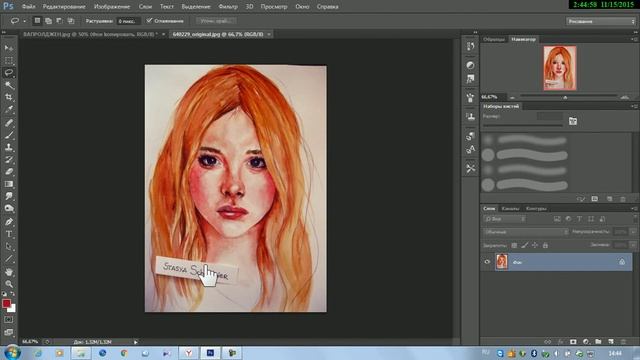Expand the status bar info arrow
This screenshot has height=360, width=640.
tap(136, 342)
